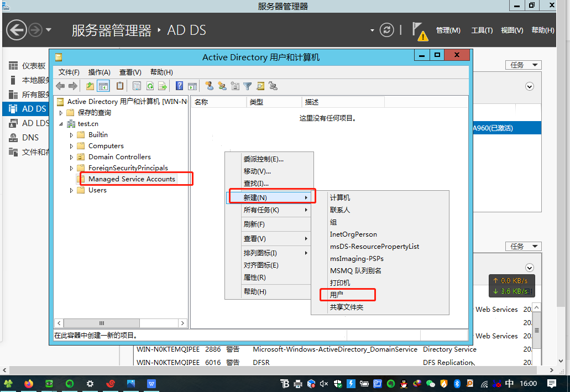Click tree pane horizontal scrollbar thumb
The image size is (570, 392).
pyautogui.click(x=101, y=323)
